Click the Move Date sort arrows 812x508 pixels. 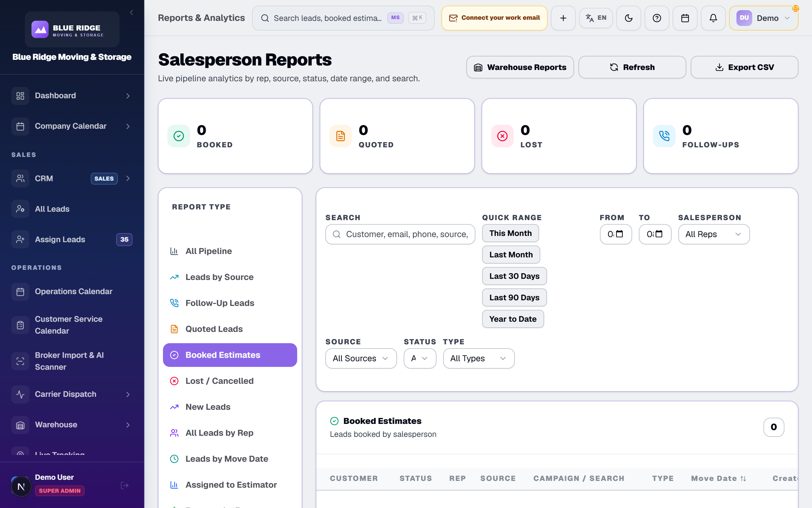pyautogui.click(x=743, y=478)
